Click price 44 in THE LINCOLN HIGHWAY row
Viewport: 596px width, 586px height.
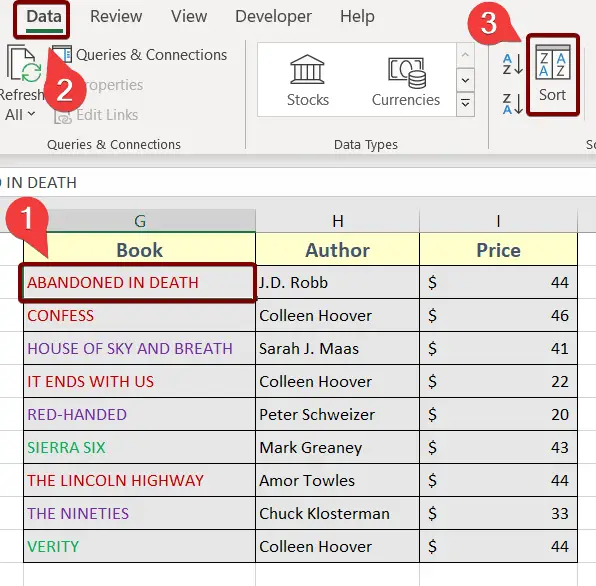[498, 480]
